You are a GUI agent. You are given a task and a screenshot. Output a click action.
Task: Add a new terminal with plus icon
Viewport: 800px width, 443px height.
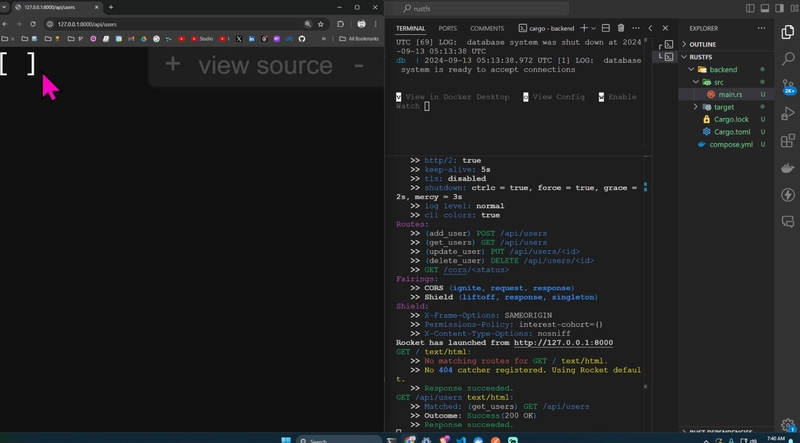[x=584, y=28]
